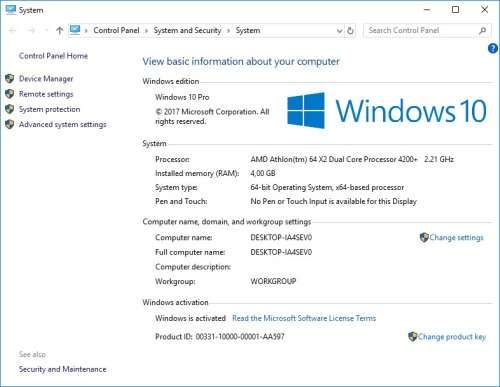Open the recent locations dropdown arrow
500x387 pixels.
46,31
